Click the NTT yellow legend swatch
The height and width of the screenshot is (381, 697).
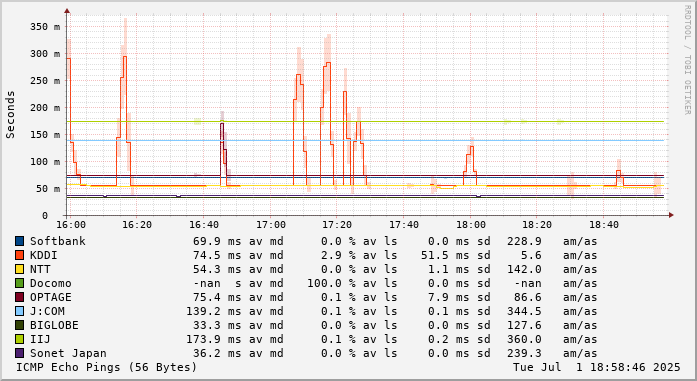pyautogui.click(x=20, y=269)
